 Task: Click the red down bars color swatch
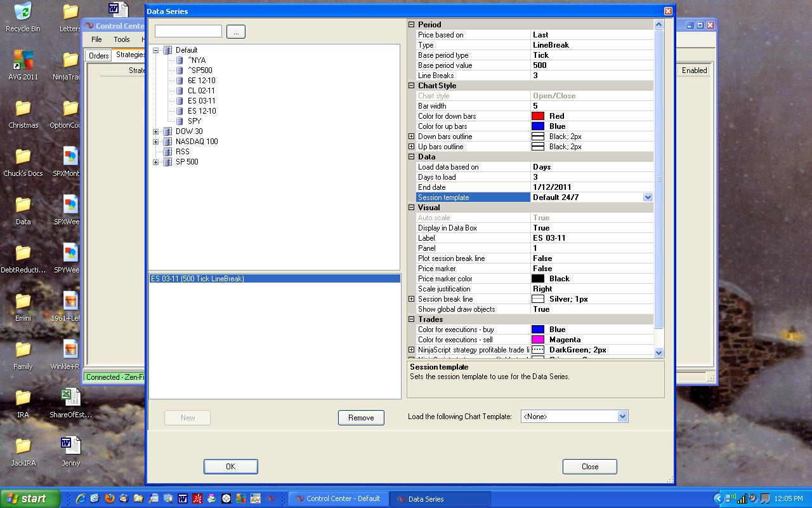(538, 116)
